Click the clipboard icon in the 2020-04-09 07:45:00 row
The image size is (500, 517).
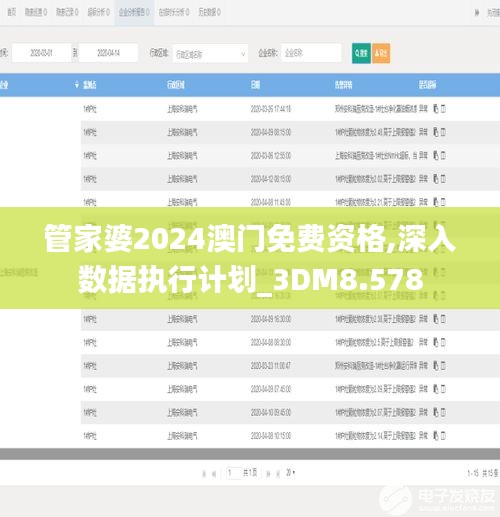tap(436, 389)
